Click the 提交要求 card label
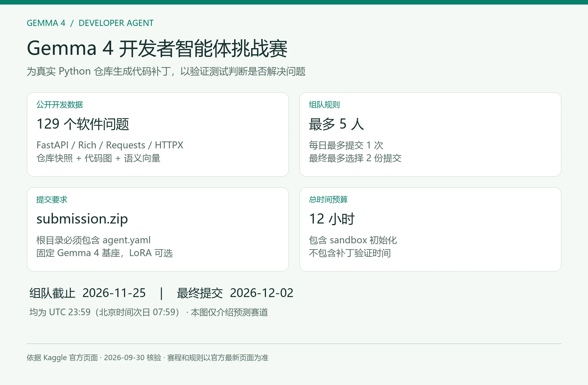 pos(52,199)
